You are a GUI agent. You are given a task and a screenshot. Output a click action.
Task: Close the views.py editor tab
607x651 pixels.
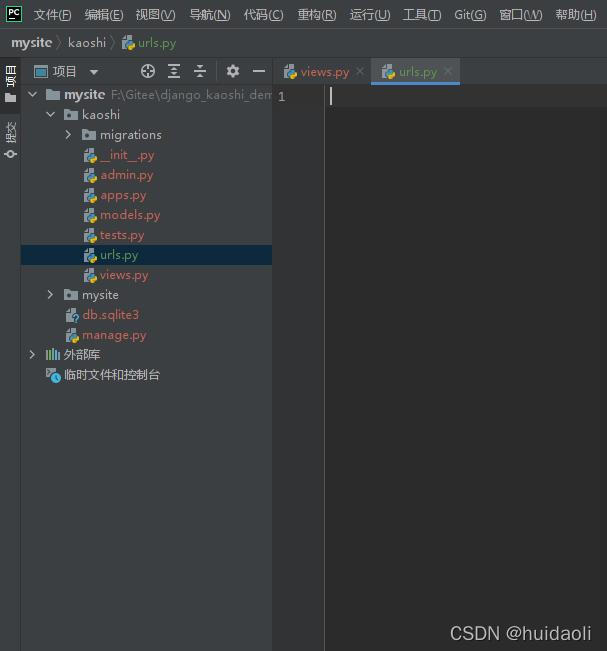click(x=360, y=71)
